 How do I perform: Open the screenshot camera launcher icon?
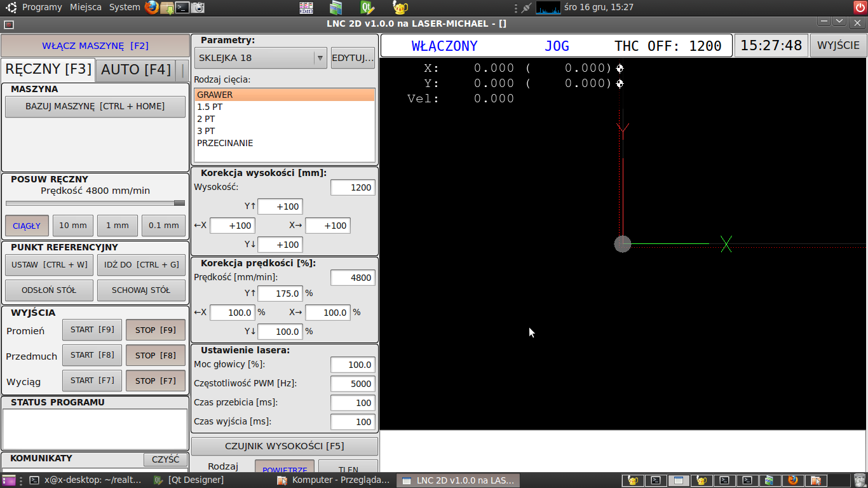[x=198, y=8]
